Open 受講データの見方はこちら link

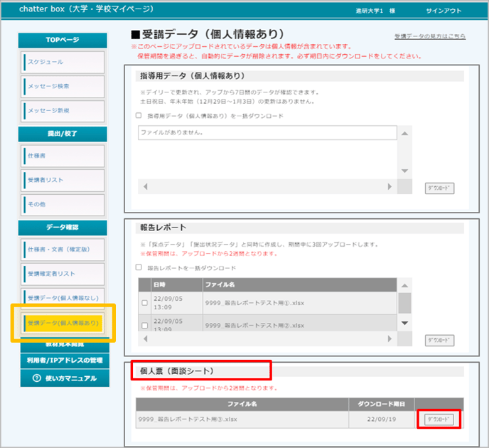[x=429, y=36]
